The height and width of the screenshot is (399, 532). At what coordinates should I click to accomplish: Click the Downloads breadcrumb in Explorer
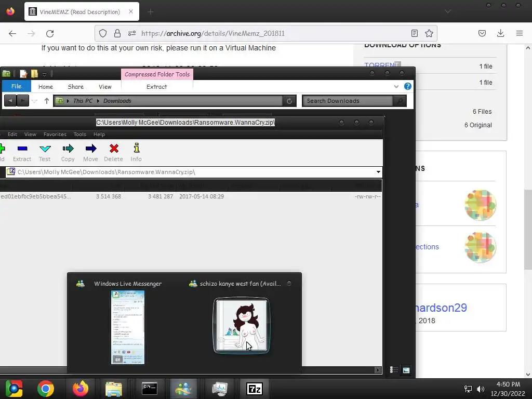coord(117,101)
